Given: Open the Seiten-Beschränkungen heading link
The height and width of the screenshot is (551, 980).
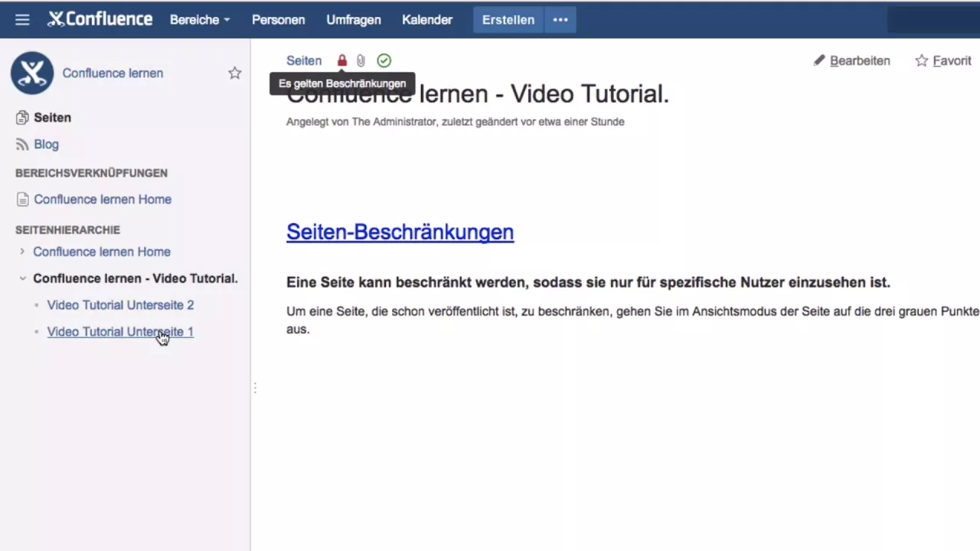Looking at the screenshot, I should click(x=400, y=232).
